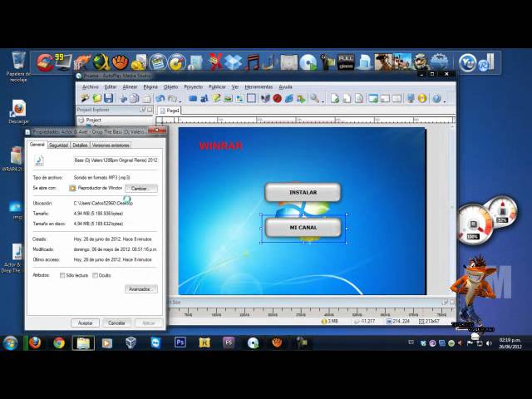
Task: Insert a new Image object
Action: tap(228, 98)
